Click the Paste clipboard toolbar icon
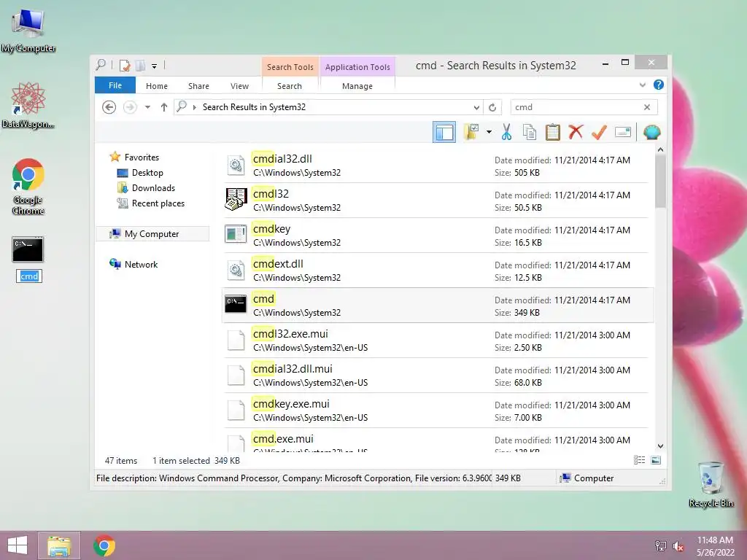The width and height of the screenshot is (747, 560). pyautogui.click(x=553, y=133)
